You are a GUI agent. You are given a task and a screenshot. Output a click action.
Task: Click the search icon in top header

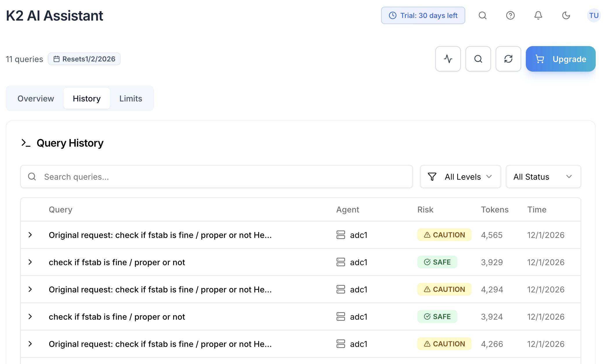coord(482,15)
